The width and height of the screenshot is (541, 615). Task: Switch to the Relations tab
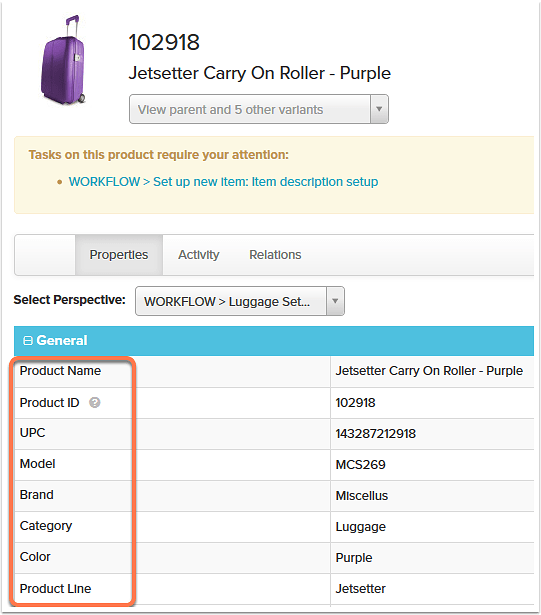275,255
